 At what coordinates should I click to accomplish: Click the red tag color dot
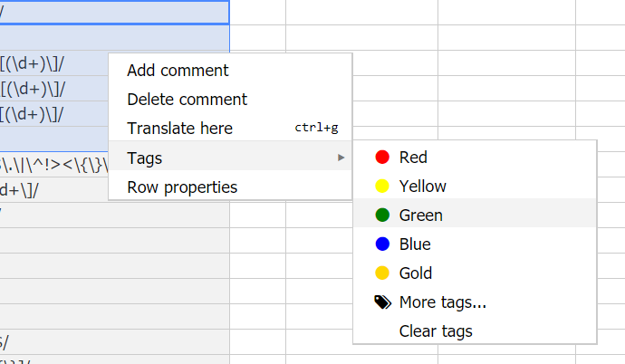coord(382,158)
